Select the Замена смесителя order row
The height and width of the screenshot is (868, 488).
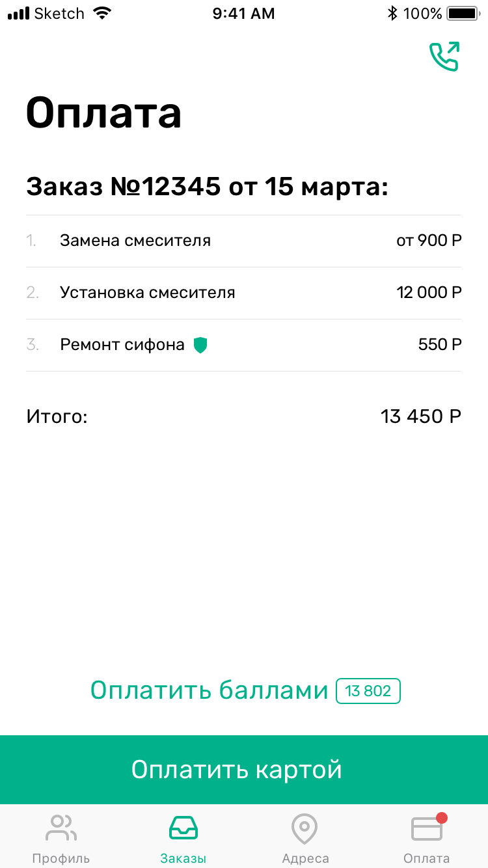click(x=243, y=241)
